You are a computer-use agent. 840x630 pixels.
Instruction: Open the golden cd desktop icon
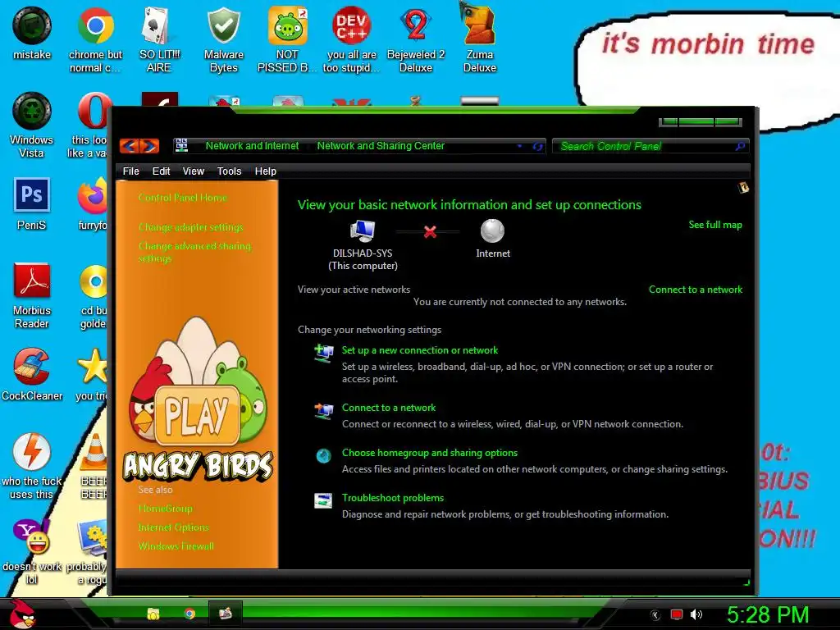(94, 295)
